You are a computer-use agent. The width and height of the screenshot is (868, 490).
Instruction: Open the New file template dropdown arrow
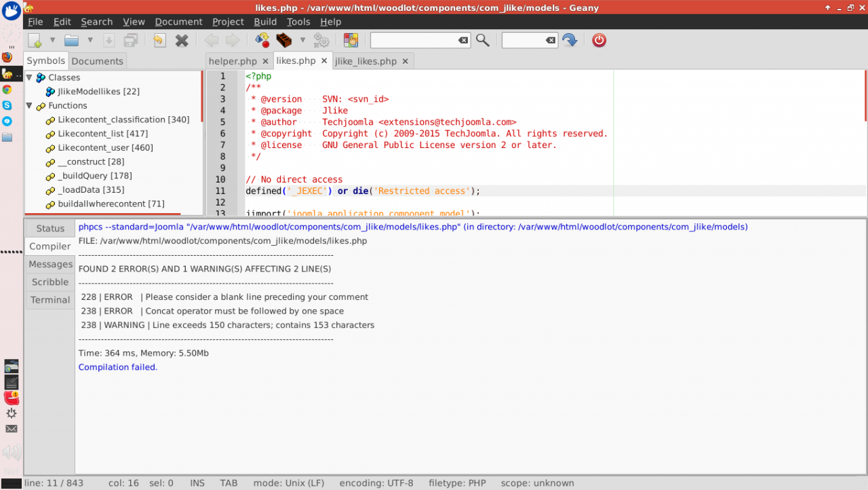pyautogui.click(x=52, y=40)
